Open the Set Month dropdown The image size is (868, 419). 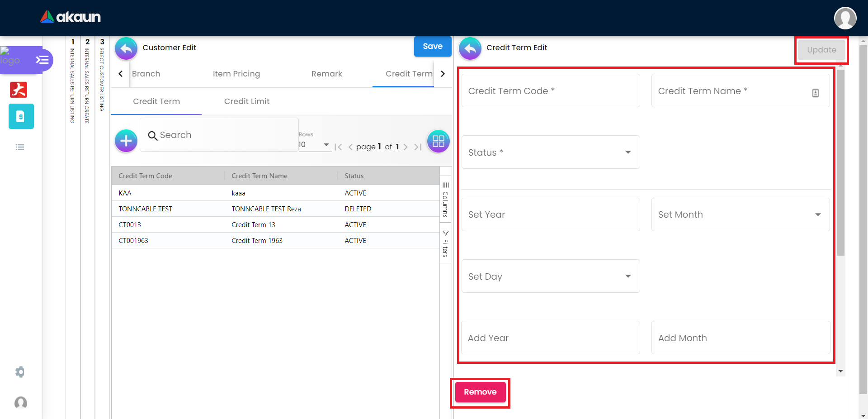740,214
